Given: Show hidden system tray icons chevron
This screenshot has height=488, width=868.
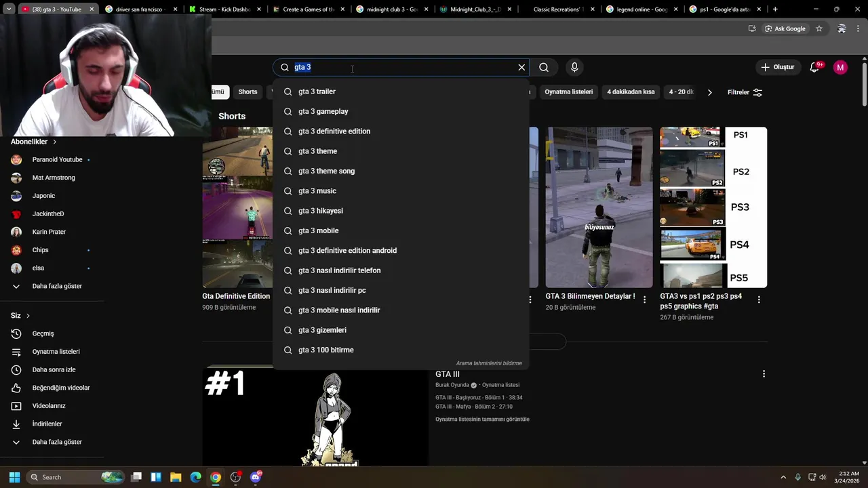Looking at the screenshot, I should coord(783,477).
